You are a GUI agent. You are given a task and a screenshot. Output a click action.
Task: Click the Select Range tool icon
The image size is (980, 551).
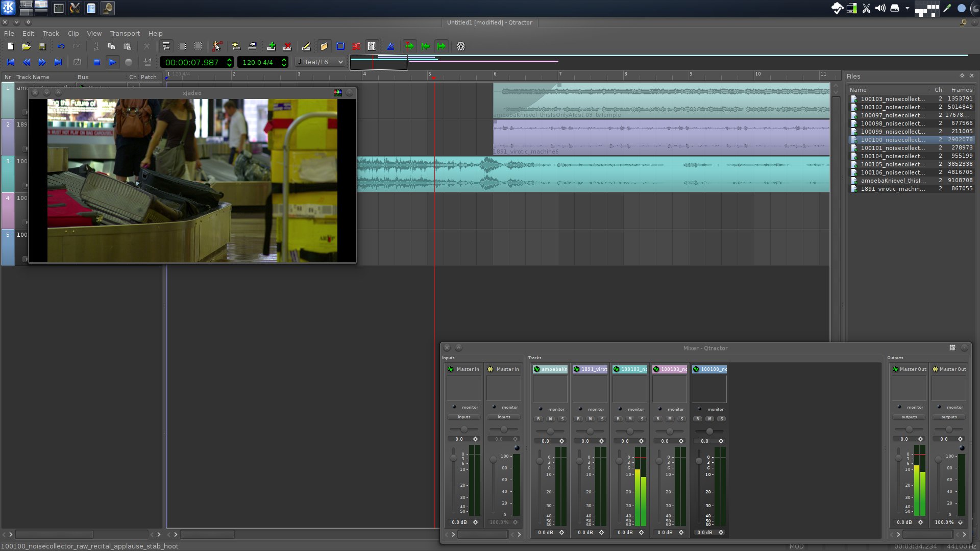click(182, 46)
